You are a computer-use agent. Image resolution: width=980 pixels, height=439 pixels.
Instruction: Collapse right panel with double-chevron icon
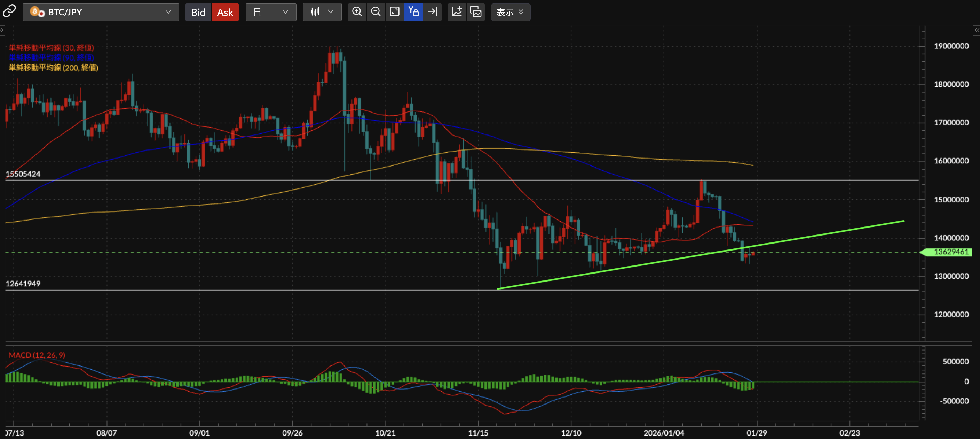point(976,30)
